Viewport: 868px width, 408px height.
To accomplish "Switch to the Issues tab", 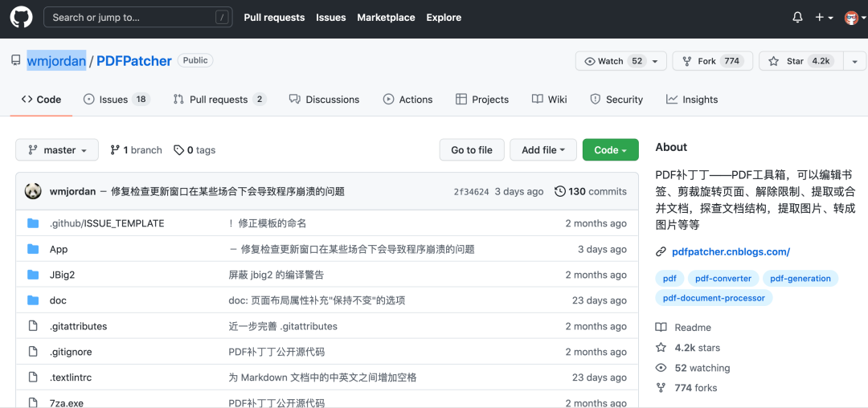I will click(x=117, y=100).
